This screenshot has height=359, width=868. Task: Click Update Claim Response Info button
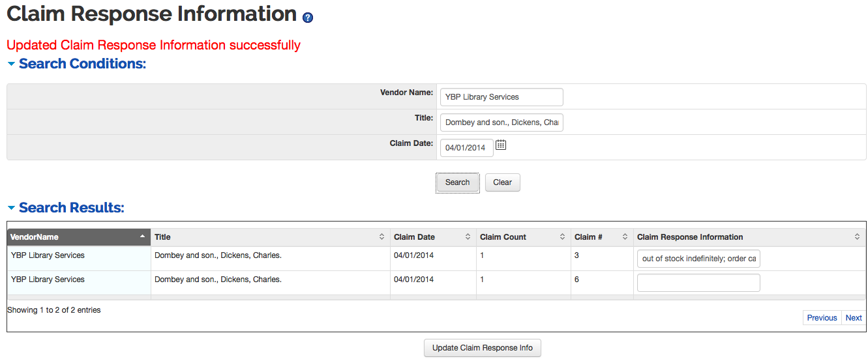[482, 348]
